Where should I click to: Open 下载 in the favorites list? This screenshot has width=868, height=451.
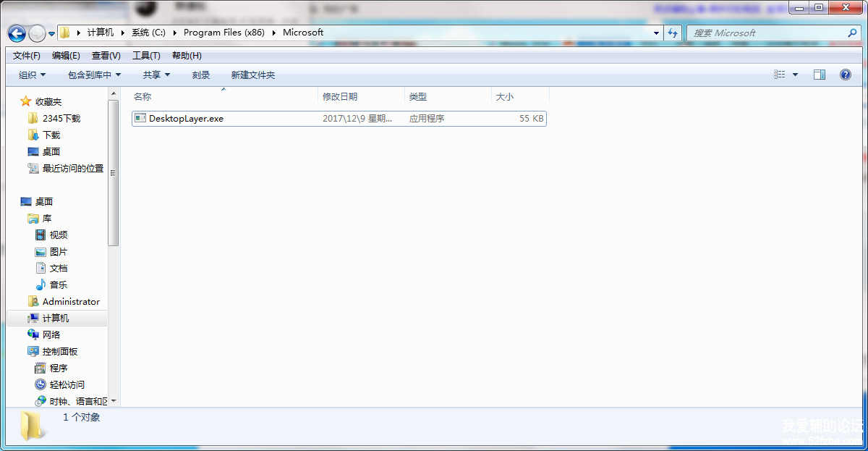tap(51, 135)
